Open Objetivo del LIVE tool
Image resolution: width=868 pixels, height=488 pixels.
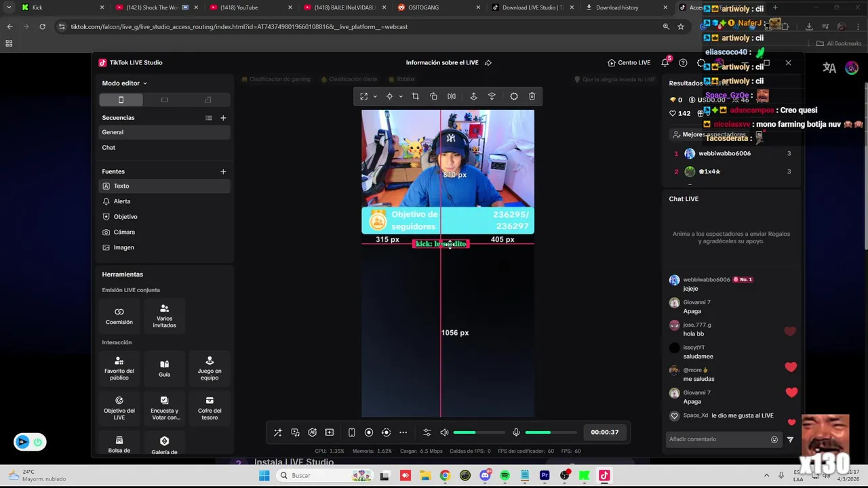coord(119,408)
